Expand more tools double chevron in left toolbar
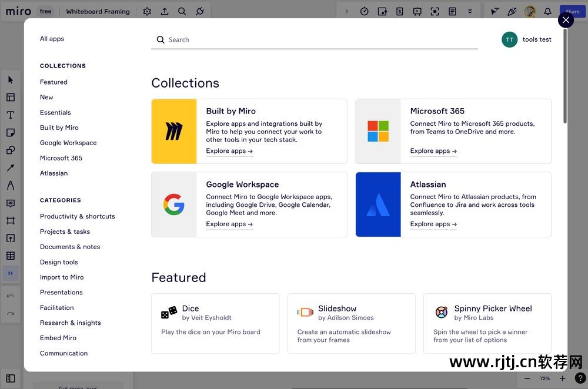 point(11,273)
